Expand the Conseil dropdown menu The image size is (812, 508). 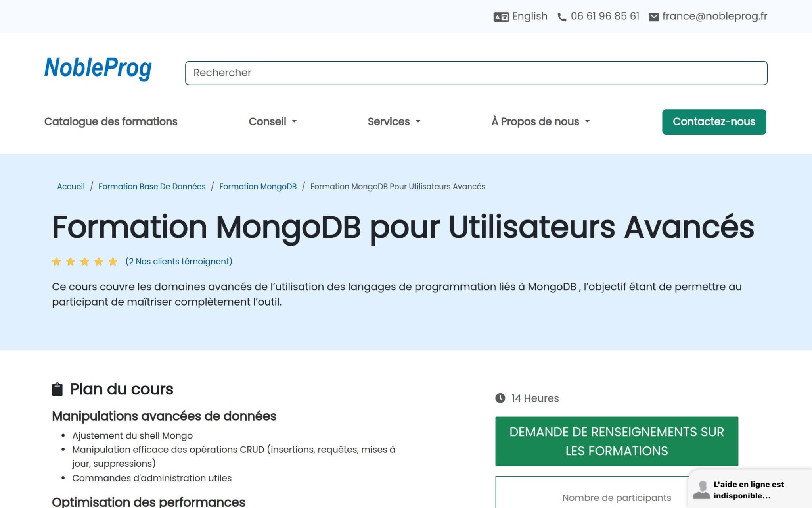(273, 121)
